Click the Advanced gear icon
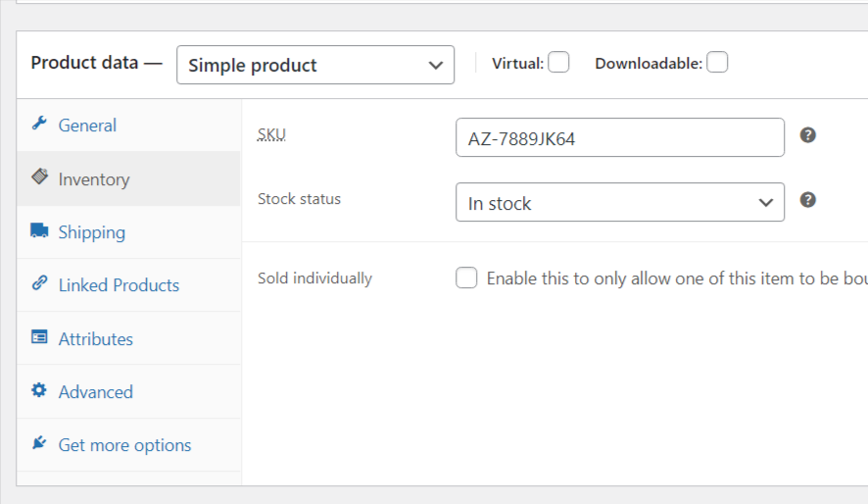The image size is (868, 504). [x=39, y=390]
